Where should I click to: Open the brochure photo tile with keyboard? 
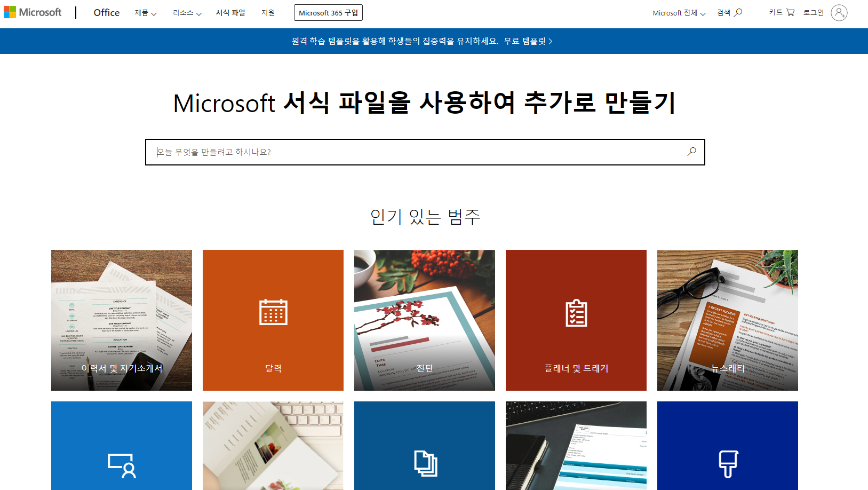(273, 446)
